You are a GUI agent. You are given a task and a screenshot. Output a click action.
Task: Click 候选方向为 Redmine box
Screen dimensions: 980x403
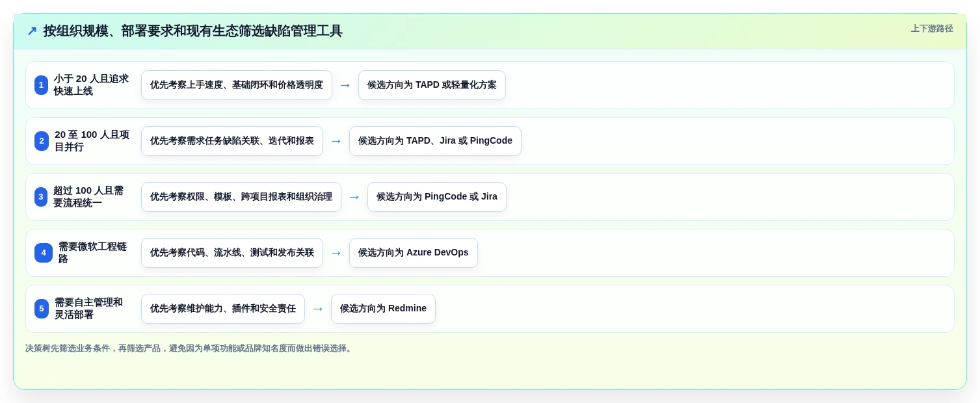(x=383, y=309)
